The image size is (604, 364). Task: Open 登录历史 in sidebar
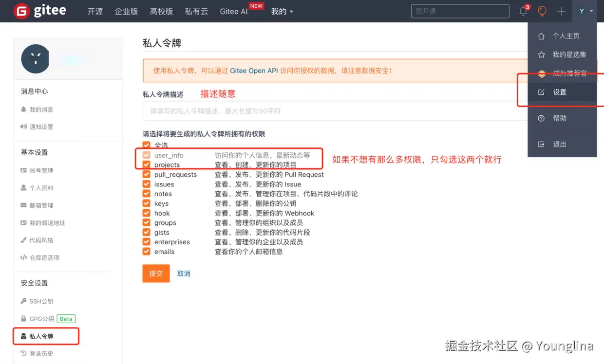pyautogui.click(x=41, y=354)
